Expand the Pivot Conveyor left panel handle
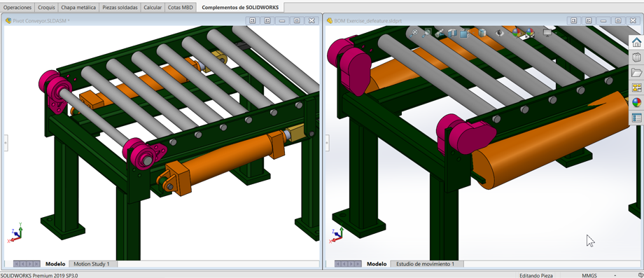Viewport: 644px width, 278px height. pos(6,142)
